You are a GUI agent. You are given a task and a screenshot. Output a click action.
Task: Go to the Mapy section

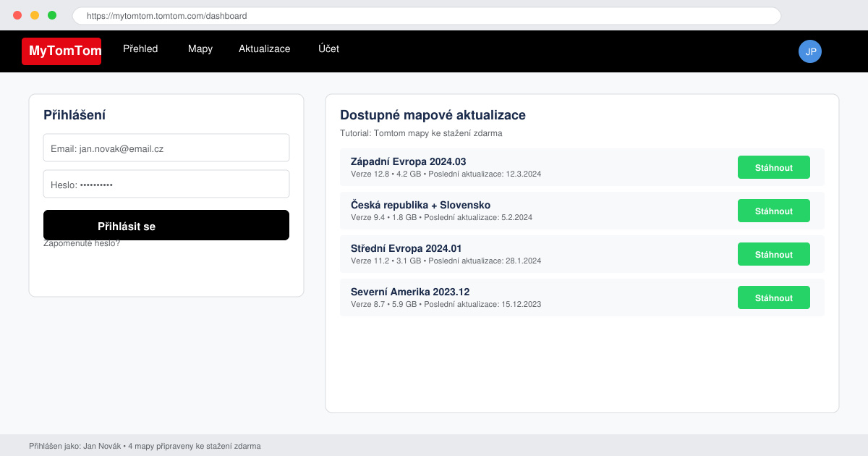pos(200,49)
